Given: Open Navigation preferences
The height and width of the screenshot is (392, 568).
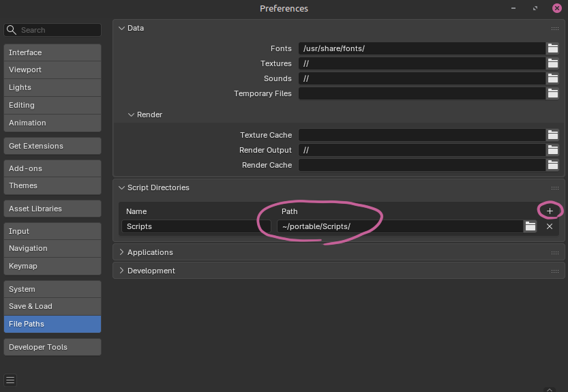Looking at the screenshot, I should point(53,248).
